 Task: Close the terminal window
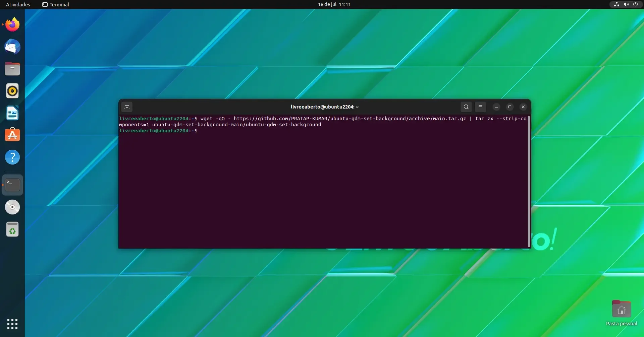pos(523,107)
